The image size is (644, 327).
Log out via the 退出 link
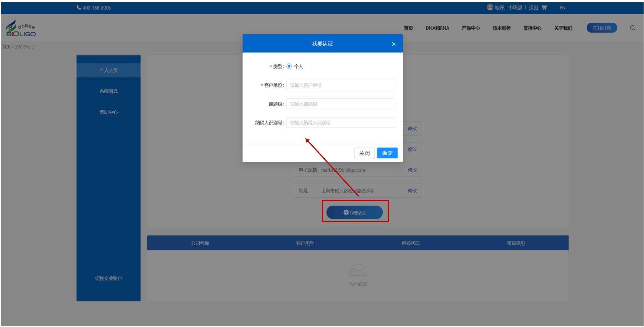[534, 8]
